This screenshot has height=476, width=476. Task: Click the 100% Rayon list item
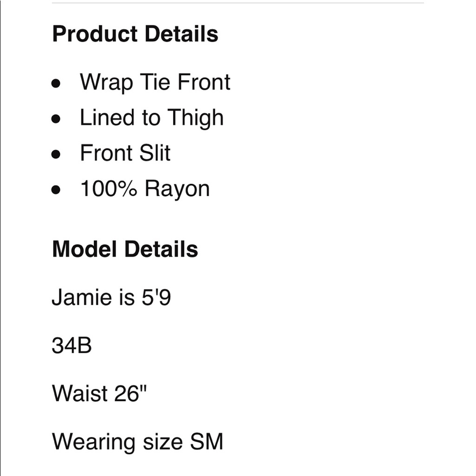(x=145, y=188)
